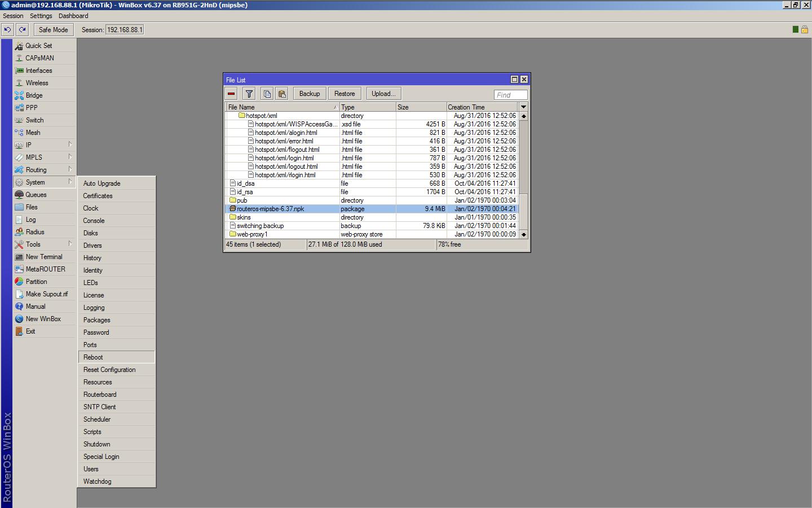Viewport: 812px width, 508px height.
Task: Sort by Creation Time column header
Action: [x=482, y=107]
